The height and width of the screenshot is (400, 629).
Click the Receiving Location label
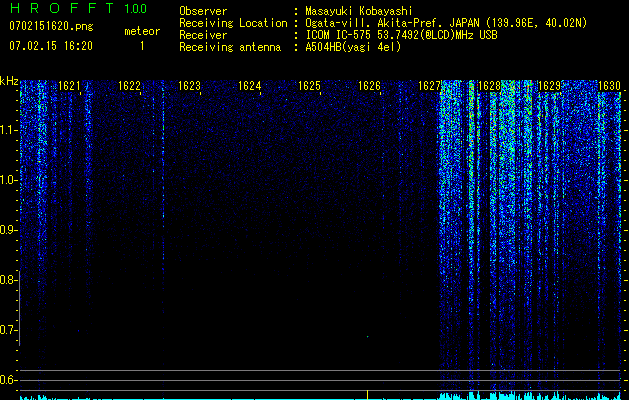coord(233,23)
